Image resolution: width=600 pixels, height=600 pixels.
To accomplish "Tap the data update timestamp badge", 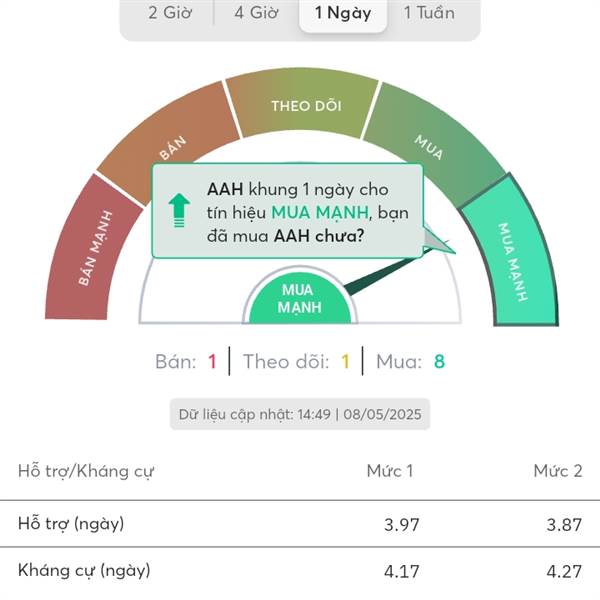I will pos(300,414).
